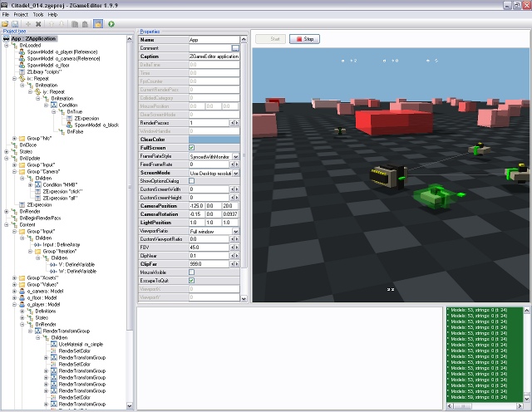Click the SpawnModel o_player (Reference) icon
Image resolution: width=532 pixels, height=412 pixels.
22,51
